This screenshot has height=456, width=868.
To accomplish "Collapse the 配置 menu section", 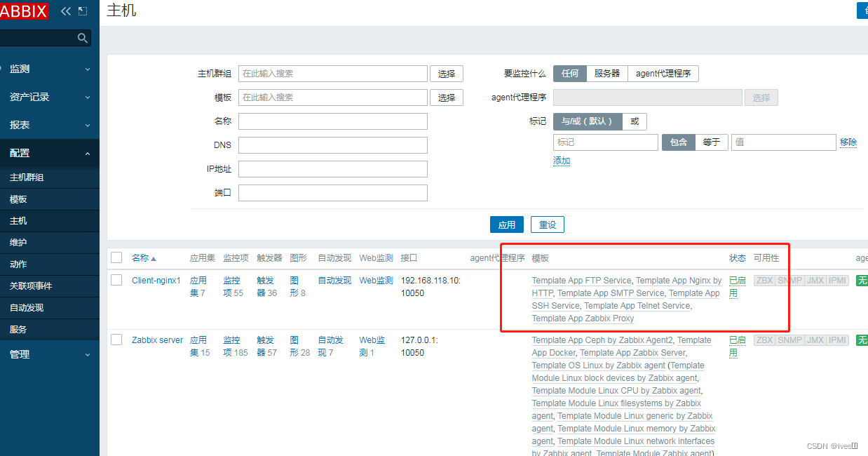I will [x=50, y=153].
